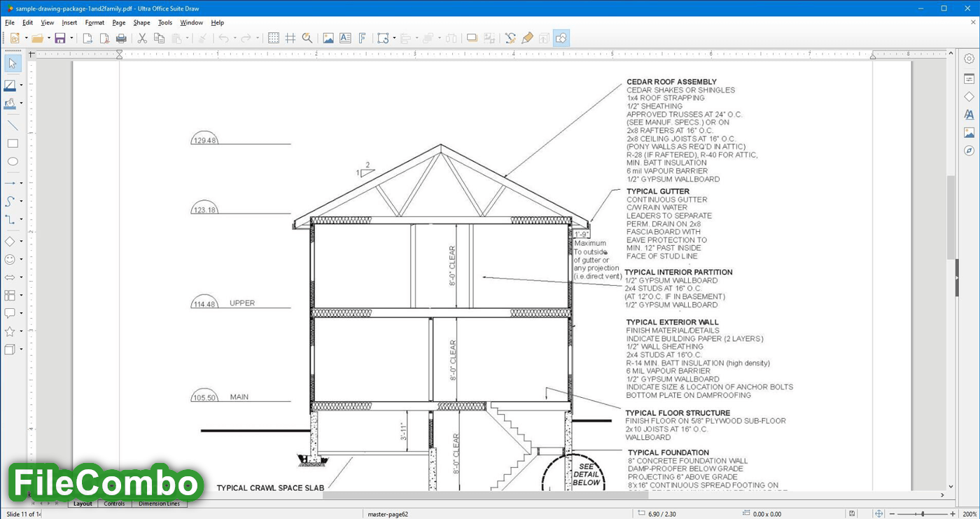Open the recent documents dropdown arrow
Screen dimensions: 980x519
click(x=48, y=39)
